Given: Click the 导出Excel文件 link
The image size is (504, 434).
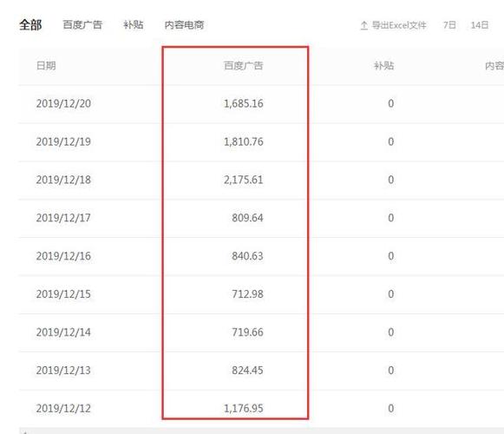Looking at the screenshot, I should point(399,25).
